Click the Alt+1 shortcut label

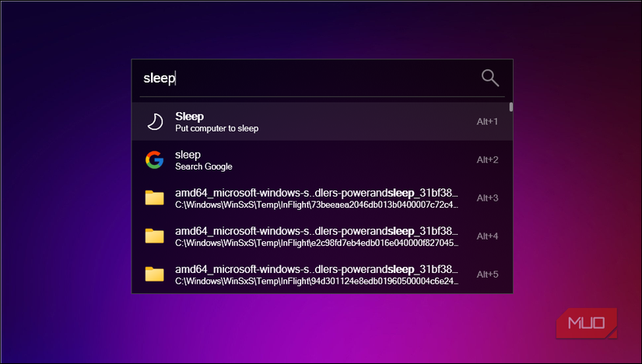[487, 121]
